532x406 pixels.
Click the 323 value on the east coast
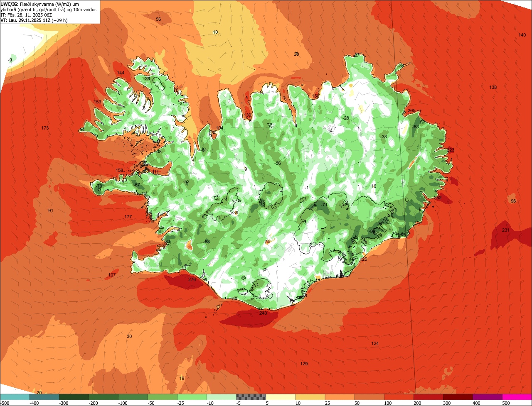(451, 150)
